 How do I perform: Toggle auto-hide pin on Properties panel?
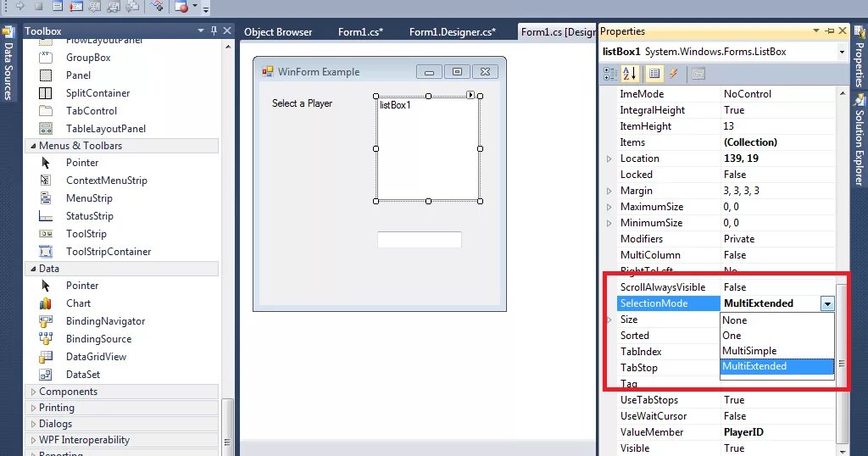[829, 31]
